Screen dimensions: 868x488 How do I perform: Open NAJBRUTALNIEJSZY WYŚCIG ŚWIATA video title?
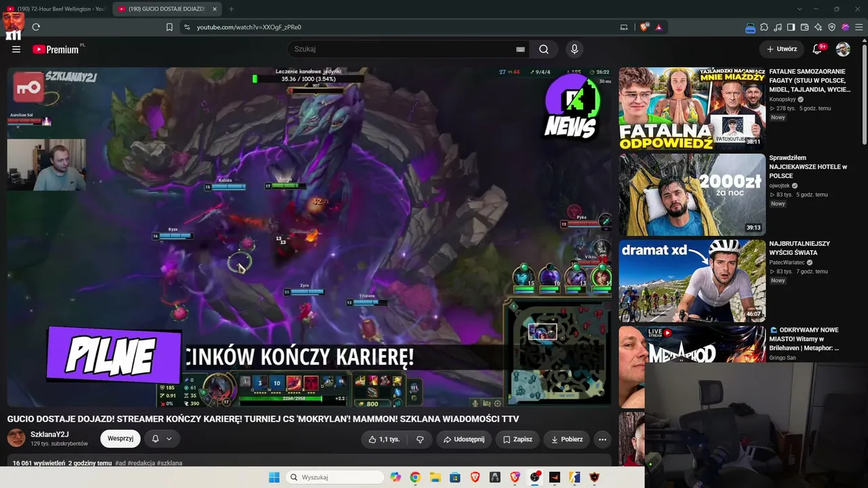(x=800, y=248)
